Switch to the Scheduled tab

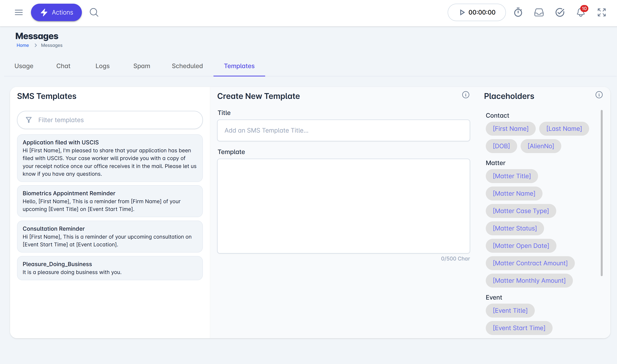(187, 66)
